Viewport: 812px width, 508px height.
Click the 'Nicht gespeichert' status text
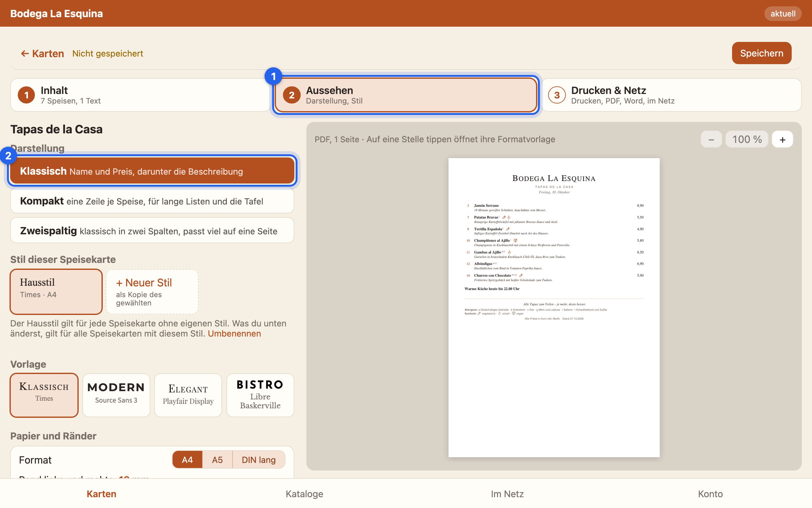pos(108,53)
